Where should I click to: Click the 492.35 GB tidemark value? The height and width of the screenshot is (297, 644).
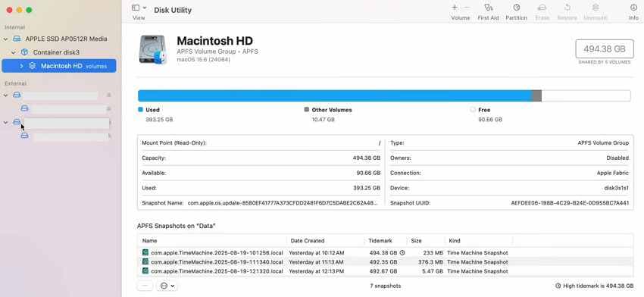point(383,261)
